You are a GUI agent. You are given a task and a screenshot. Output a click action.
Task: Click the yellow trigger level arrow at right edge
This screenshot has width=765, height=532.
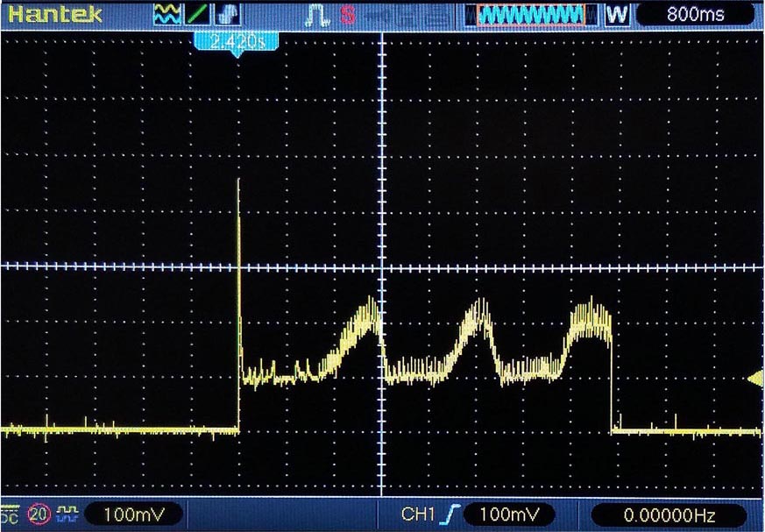756,379
